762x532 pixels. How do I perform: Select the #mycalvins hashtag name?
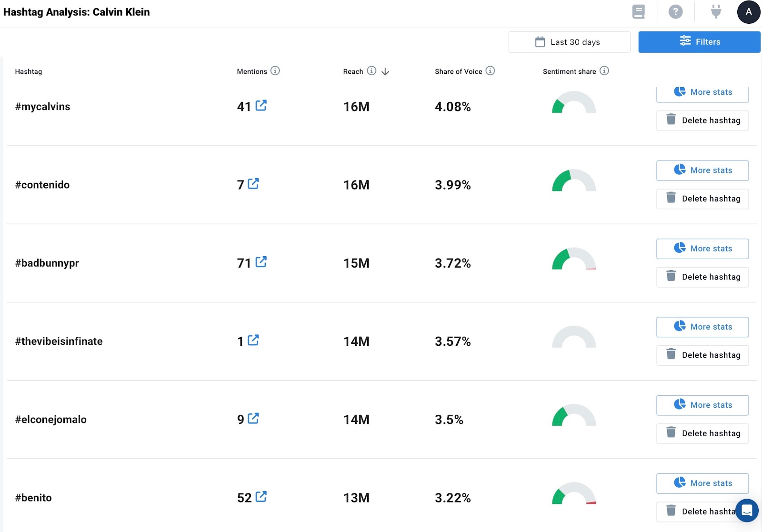(42, 107)
